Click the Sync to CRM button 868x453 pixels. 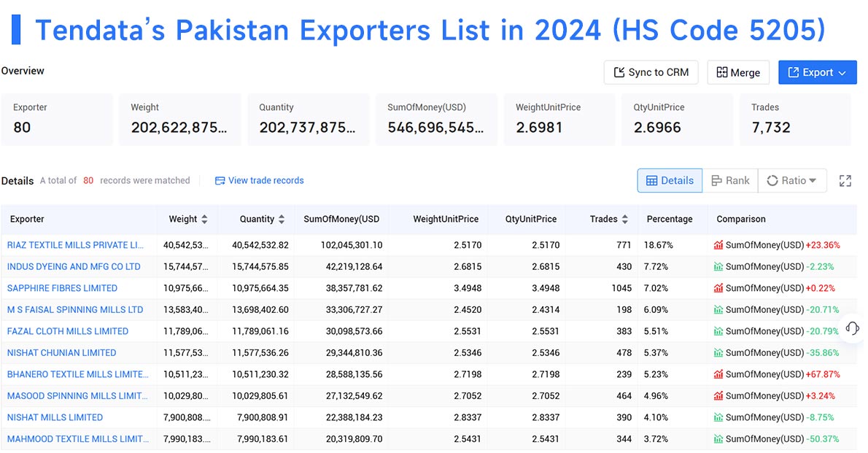(651, 72)
